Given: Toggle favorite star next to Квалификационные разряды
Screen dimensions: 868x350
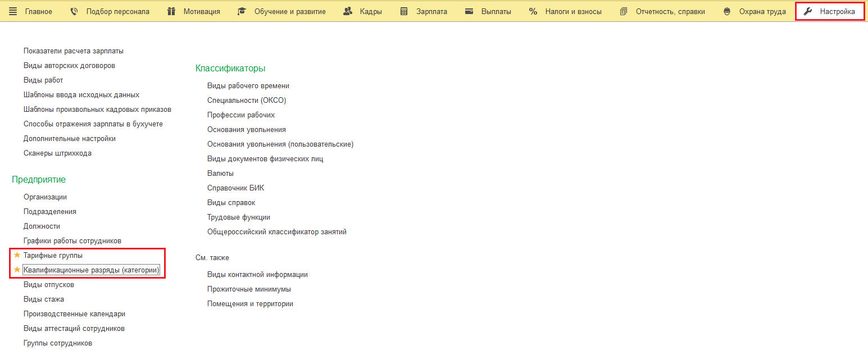Looking at the screenshot, I should [17, 270].
